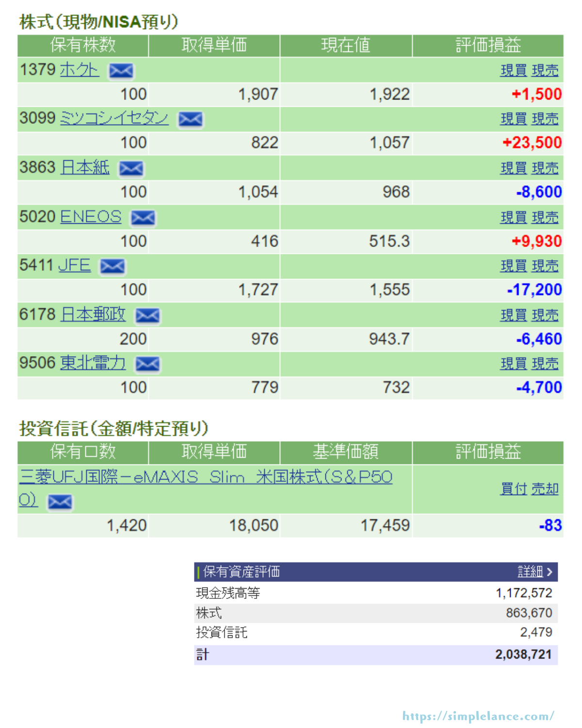Viewport: 582px width, 728px height.
Task: Click the simplelance.com URL watermark
Action: [x=478, y=716]
